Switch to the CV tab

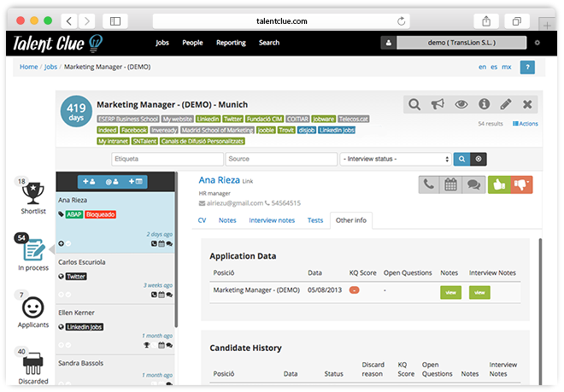pos(202,220)
